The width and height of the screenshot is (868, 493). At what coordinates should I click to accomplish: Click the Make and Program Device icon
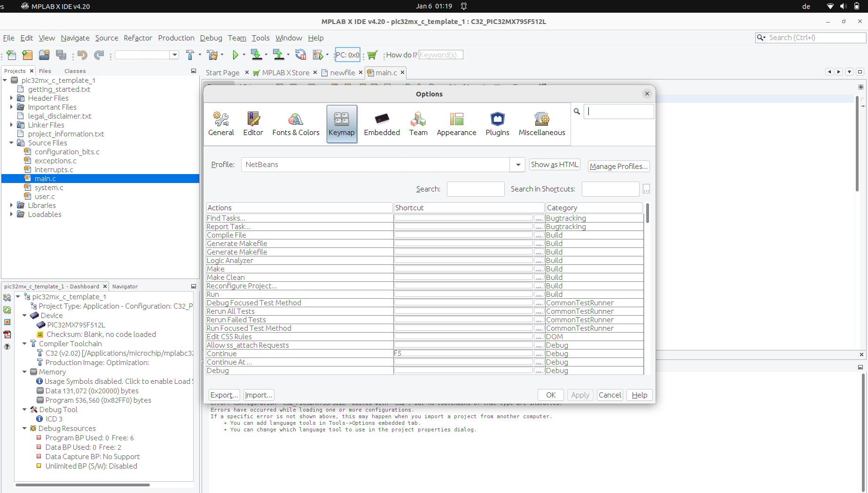tap(256, 55)
